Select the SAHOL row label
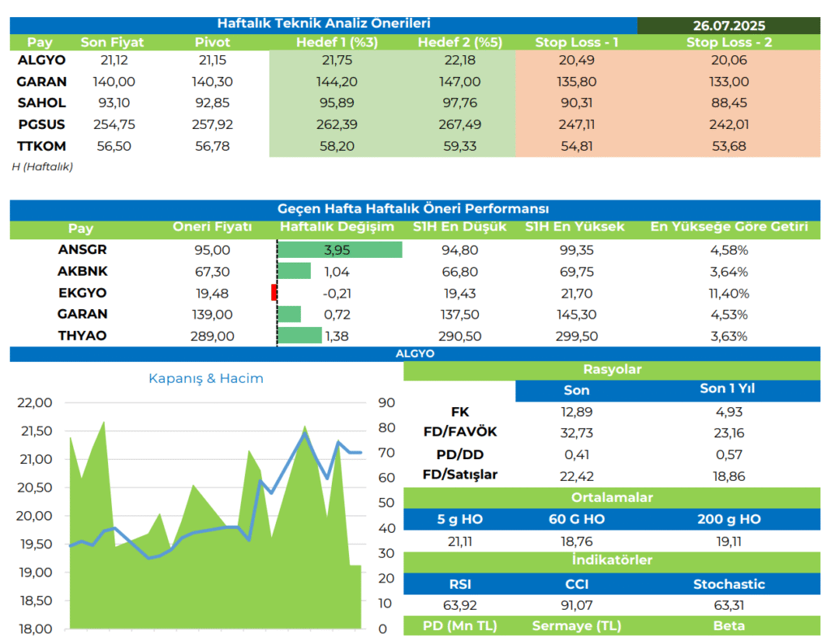The width and height of the screenshot is (831, 644). [41, 103]
